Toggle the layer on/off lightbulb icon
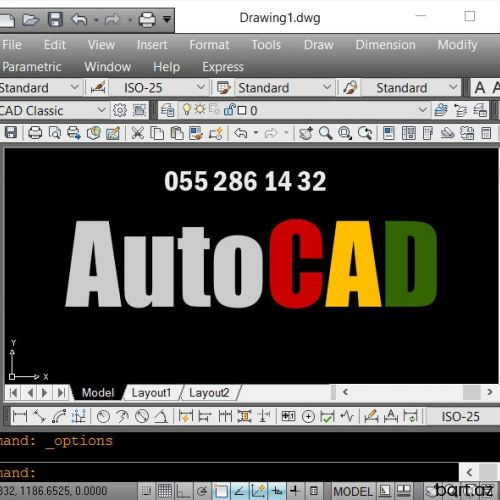The height and width of the screenshot is (500, 500). click(187, 109)
